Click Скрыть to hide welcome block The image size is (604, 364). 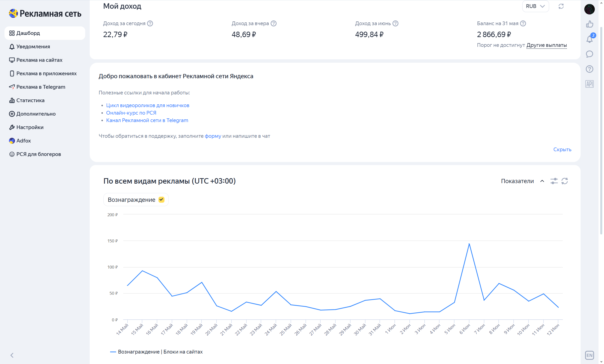tap(562, 149)
